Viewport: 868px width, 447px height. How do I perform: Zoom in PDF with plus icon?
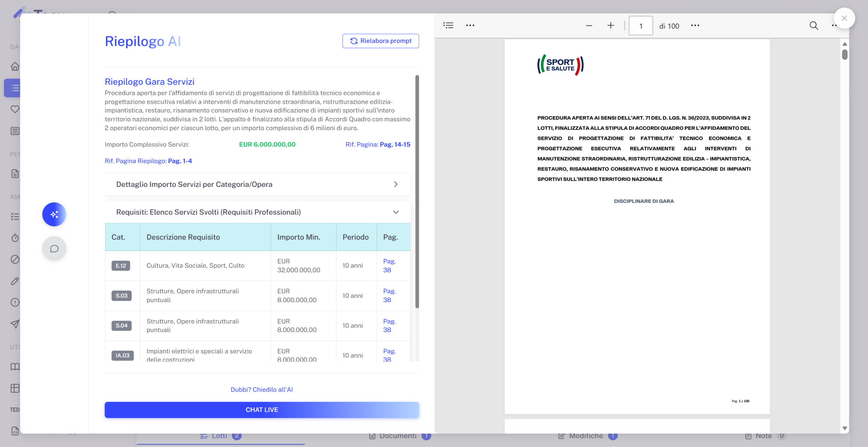pyautogui.click(x=610, y=26)
